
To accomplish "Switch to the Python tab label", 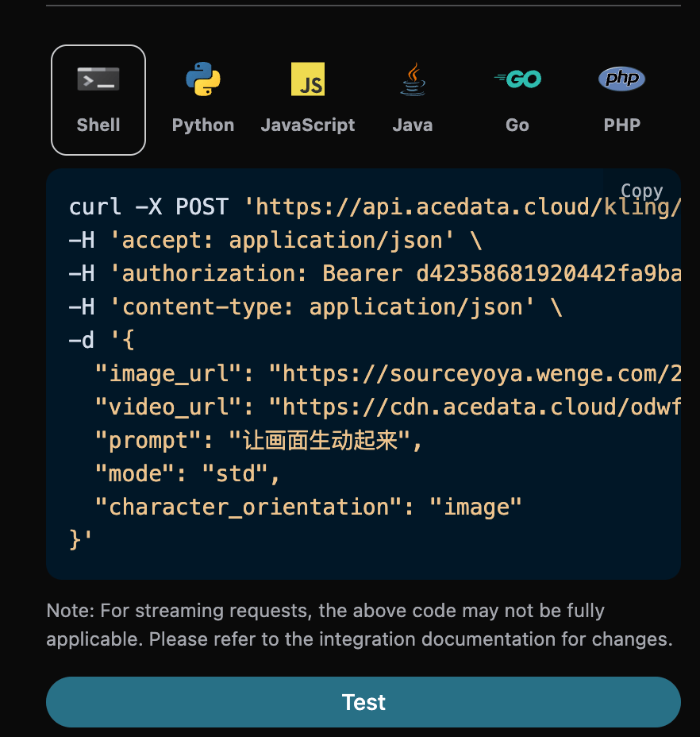I will [x=203, y=125].
